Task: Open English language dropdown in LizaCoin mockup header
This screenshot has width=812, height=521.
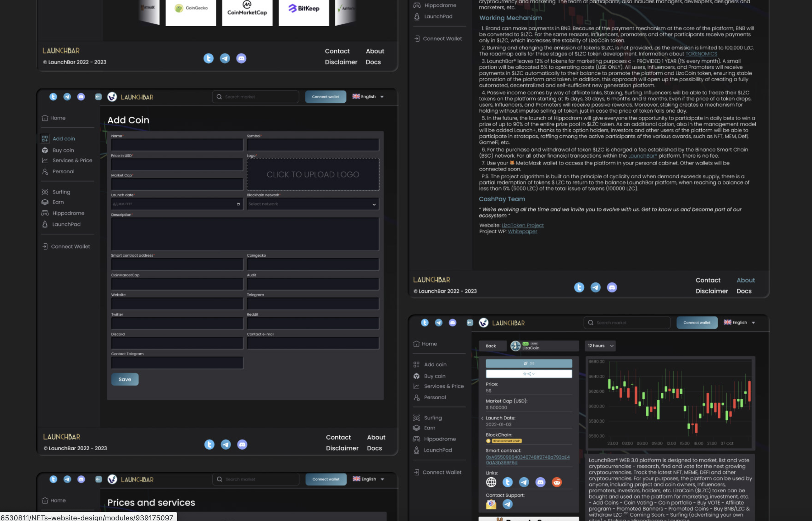Action: coord(739,322)
